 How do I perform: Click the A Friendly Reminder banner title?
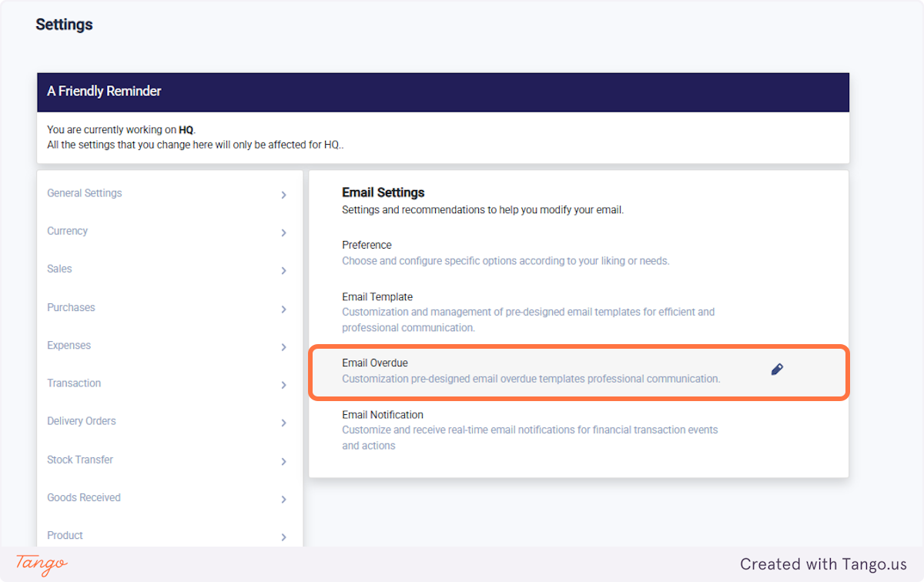point(104,91)
